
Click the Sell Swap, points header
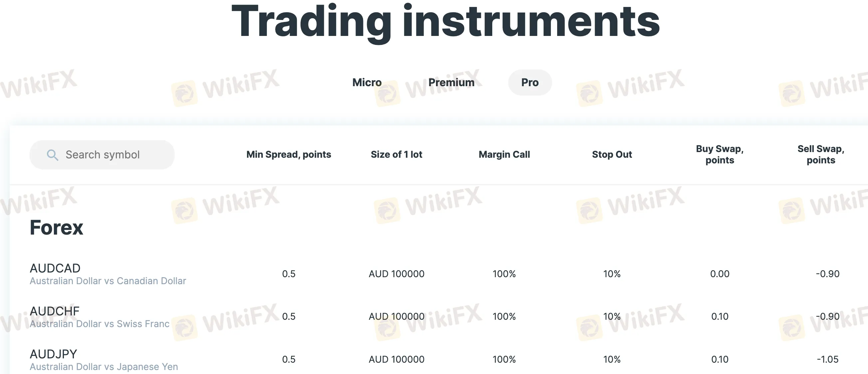tap(821, 154)
